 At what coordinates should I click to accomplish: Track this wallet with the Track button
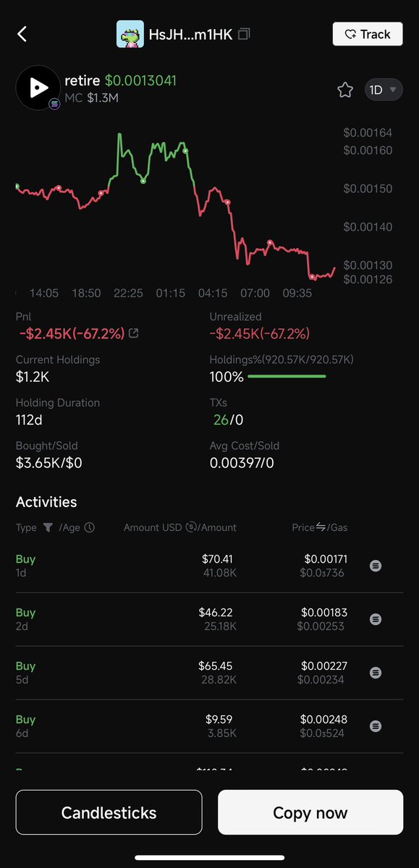(368, 34)
